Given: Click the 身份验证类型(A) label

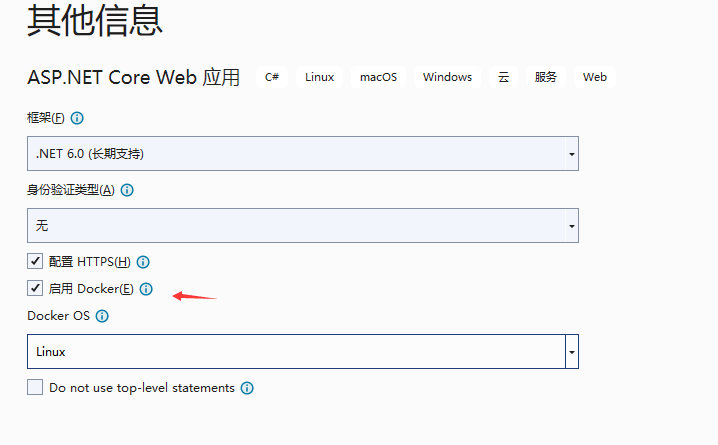Looking at the screenshot, I should [x=71, y=190].
